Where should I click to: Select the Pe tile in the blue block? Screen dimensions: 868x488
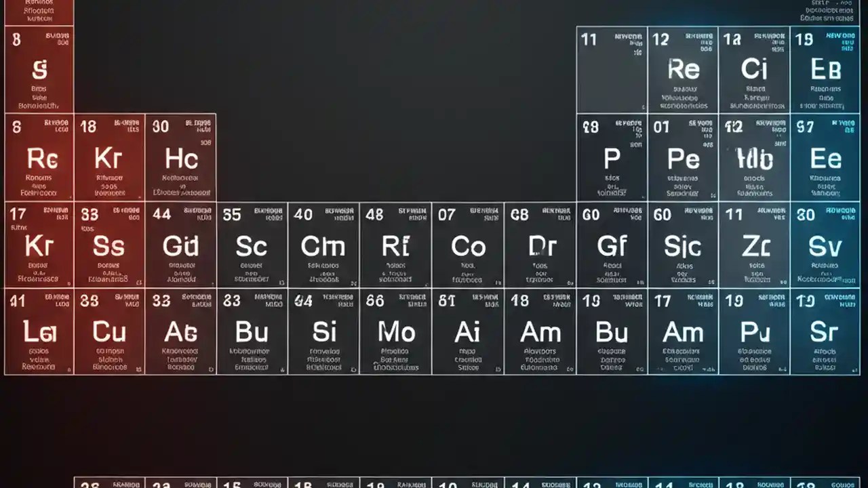click(x=683, y=157)
